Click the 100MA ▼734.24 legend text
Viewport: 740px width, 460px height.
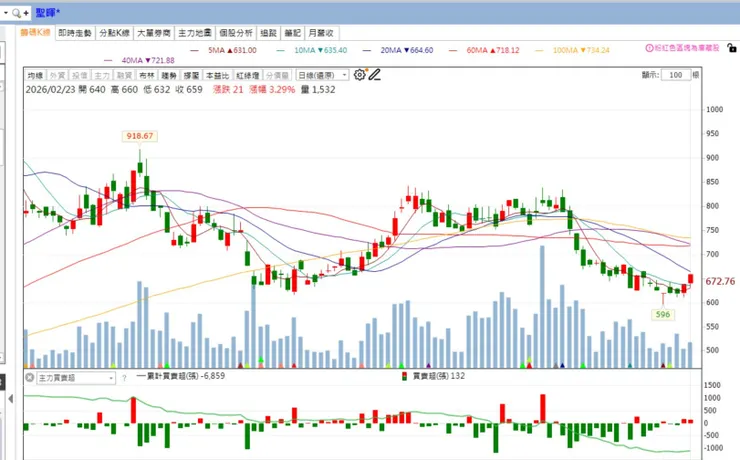[x=581, y=50]
